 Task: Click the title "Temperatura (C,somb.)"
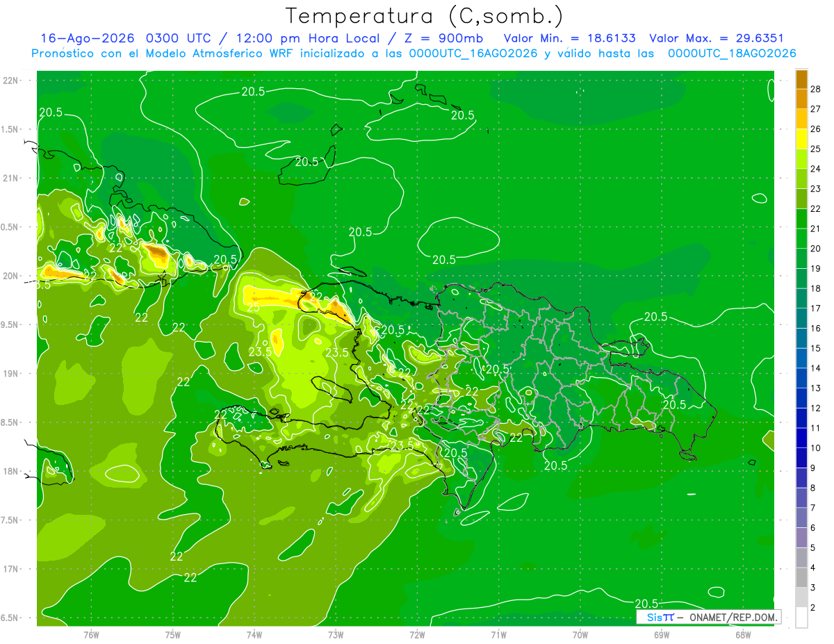[425, 16]
